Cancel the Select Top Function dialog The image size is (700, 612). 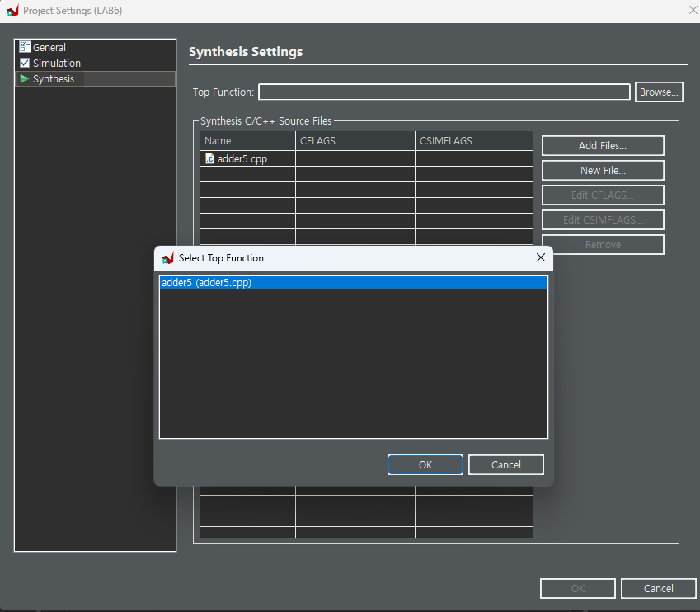(x=505, y=464)
